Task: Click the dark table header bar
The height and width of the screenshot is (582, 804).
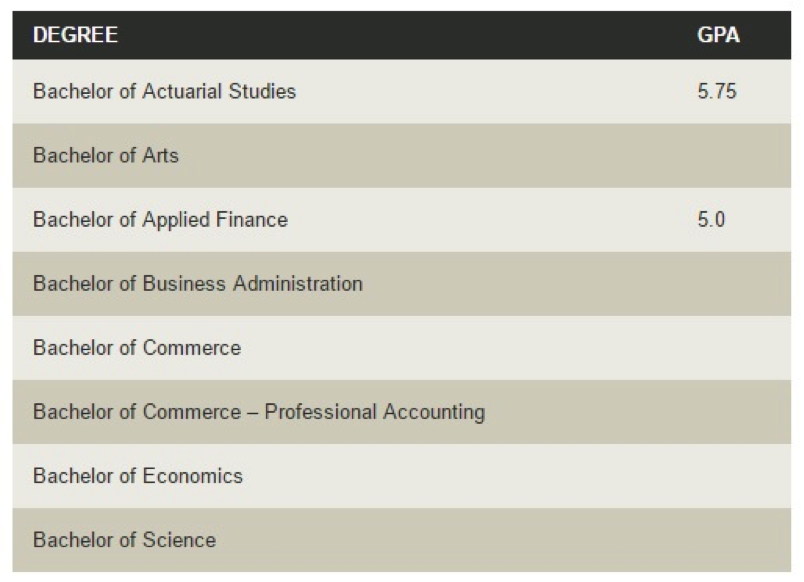Action: (x=401, y=35)
